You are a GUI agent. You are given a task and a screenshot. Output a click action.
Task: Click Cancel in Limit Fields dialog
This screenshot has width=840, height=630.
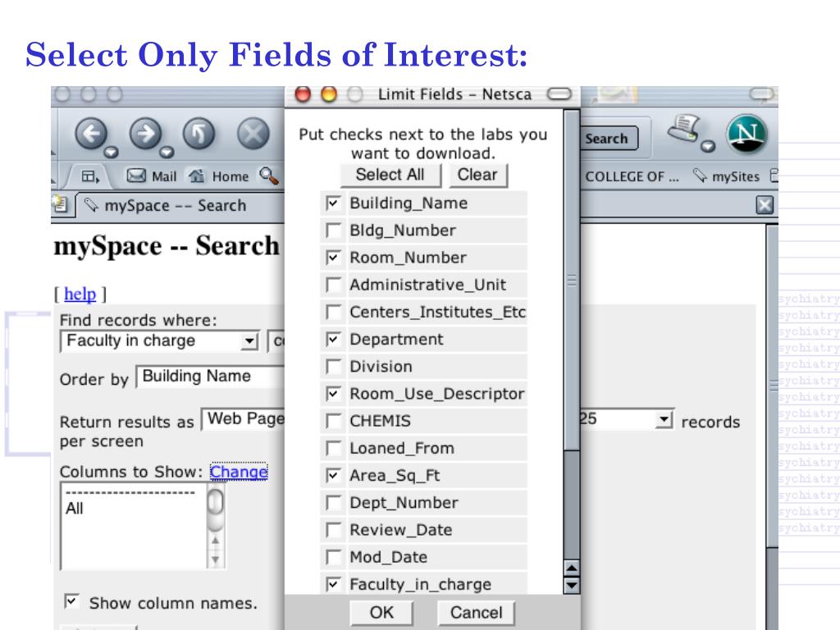477,612
